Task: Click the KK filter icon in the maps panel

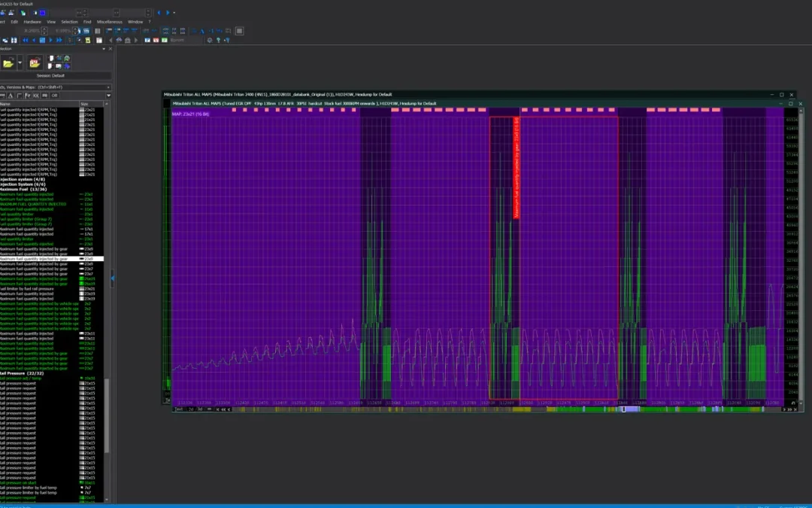Action: (36, 96)
